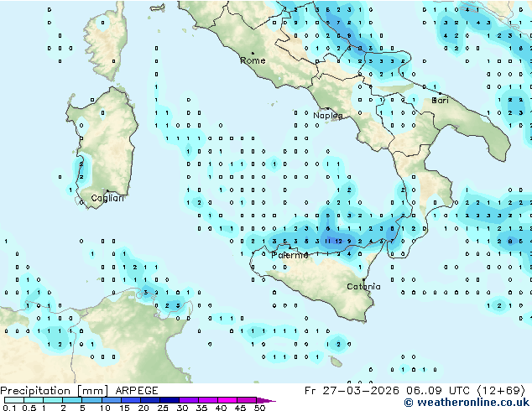Click the 20 to 25 mm legend swatch
The height and width of the screenshot is (411, 532).
[x=150, y=400]
